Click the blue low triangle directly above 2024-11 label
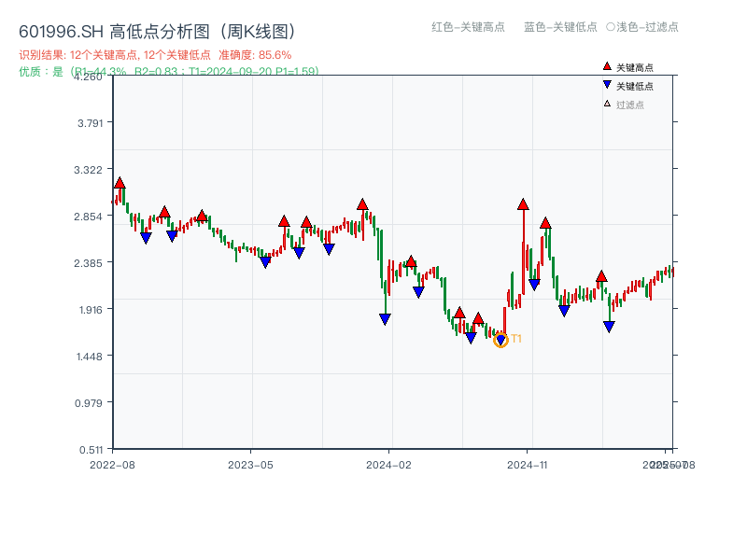The image size is (747, 560). (x=534, y=285)
